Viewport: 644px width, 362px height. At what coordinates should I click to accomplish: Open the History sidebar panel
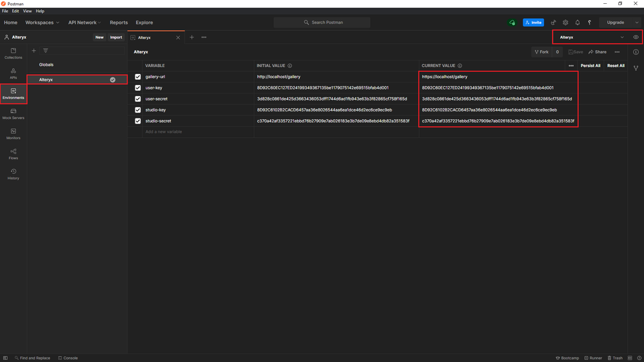tap(13, 174)
